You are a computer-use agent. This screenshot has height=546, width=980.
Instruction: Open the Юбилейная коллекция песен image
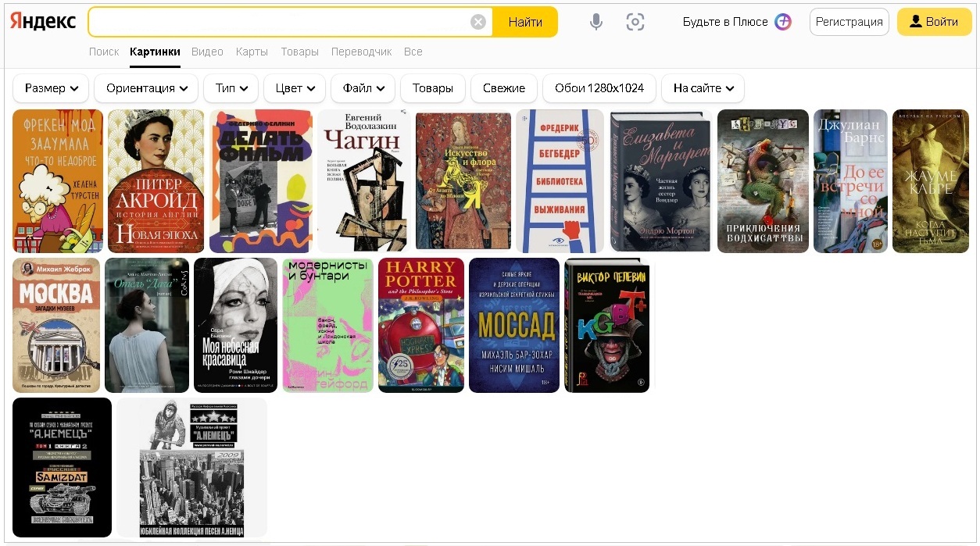pos(191,467)
